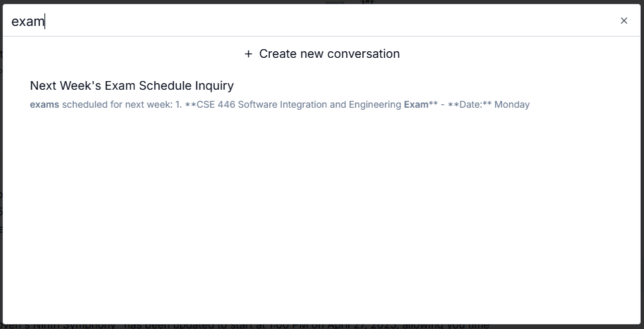The image size is (644, 329).
Task: Select the bold "exams" word in the snippet
Action: 45,104
